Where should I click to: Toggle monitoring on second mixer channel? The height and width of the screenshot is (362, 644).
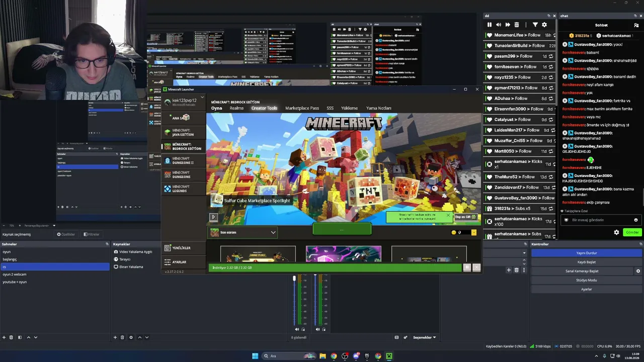(x=324, y=329)
